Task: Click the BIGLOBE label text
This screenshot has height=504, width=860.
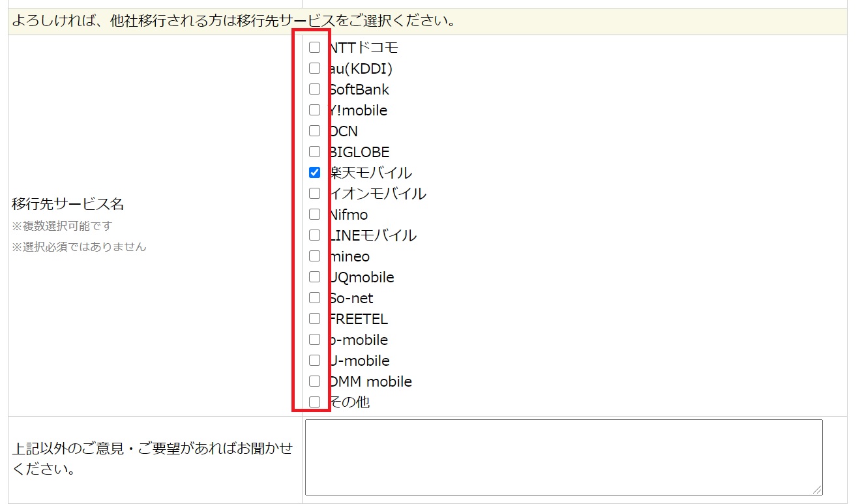Action: [359, 152]
